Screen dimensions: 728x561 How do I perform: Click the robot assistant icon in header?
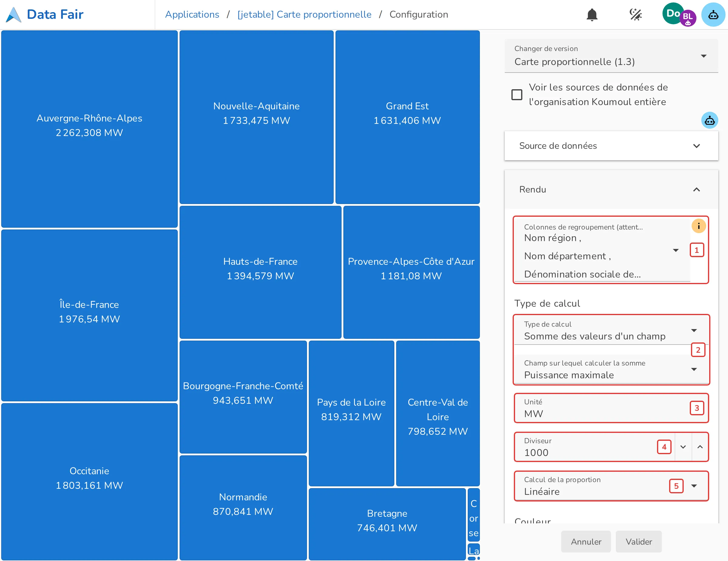point(713,15)
